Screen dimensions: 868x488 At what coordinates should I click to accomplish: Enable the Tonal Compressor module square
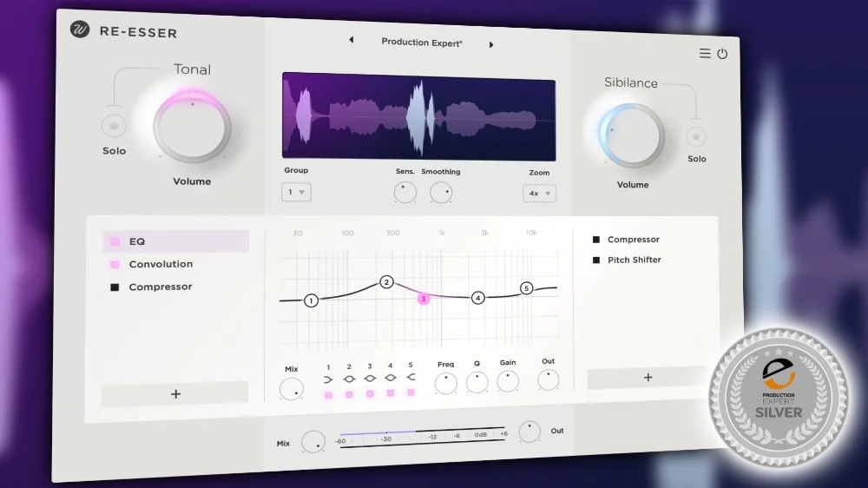(115, 287)
